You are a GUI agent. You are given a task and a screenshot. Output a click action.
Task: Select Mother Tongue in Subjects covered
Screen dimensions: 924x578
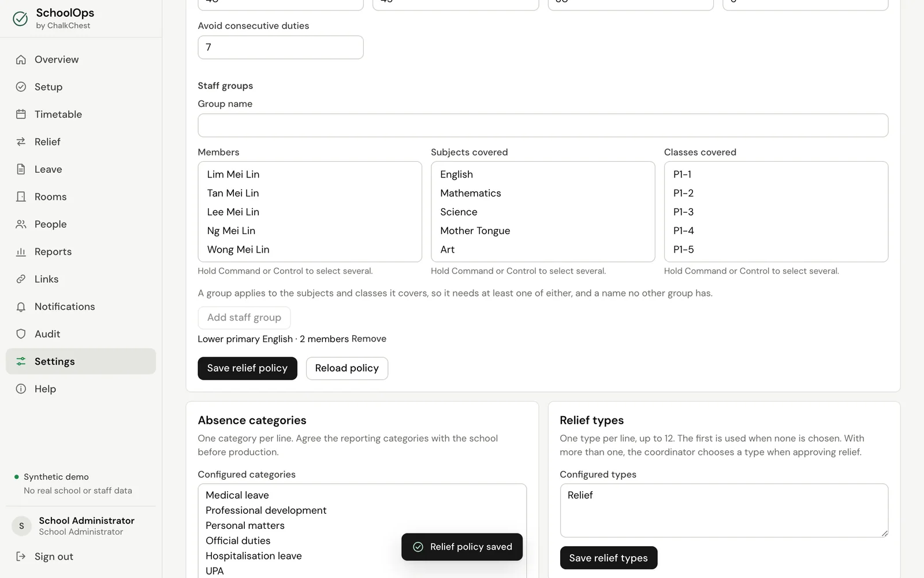click(x=543, y=231)
